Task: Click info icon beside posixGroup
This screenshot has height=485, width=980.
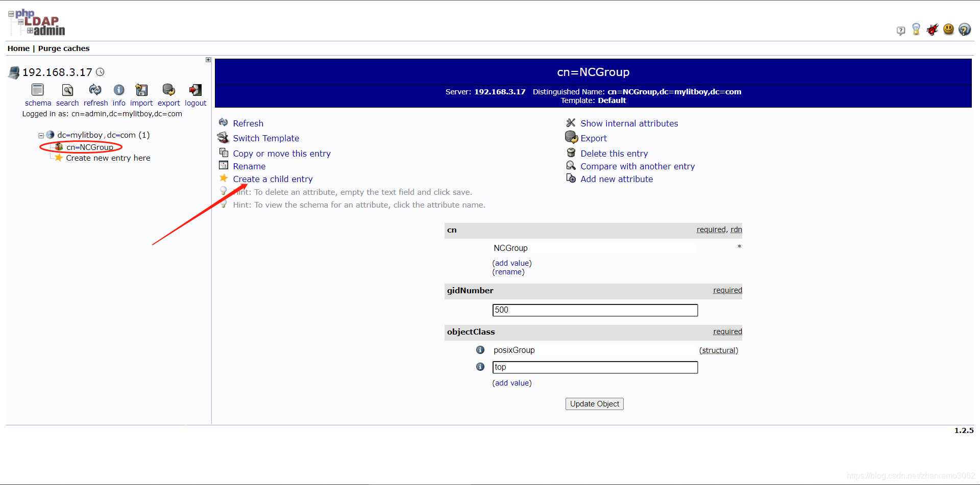Action: tap(480, 350)
